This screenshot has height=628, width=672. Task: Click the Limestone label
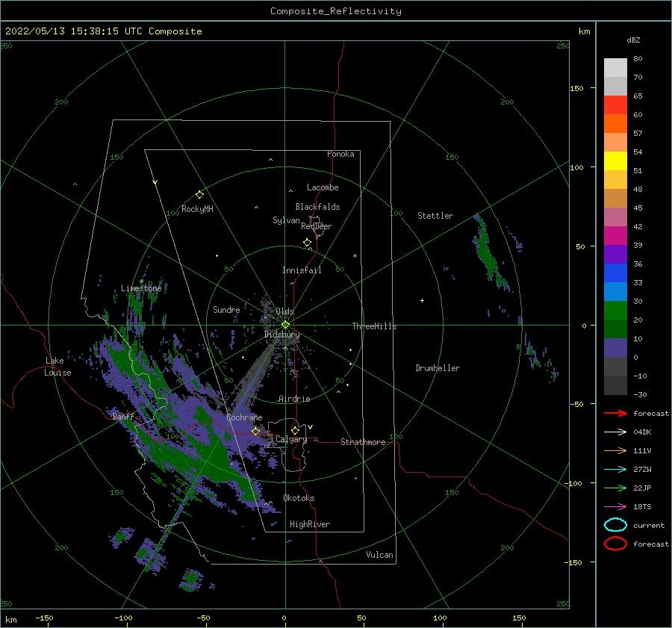pos(141,288)
